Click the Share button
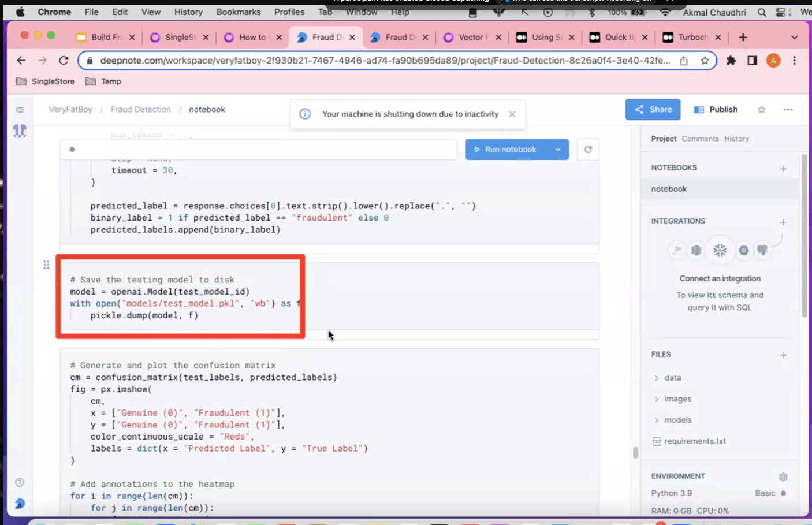The height and width of the screenshot is (525, 812). [653, 110]
